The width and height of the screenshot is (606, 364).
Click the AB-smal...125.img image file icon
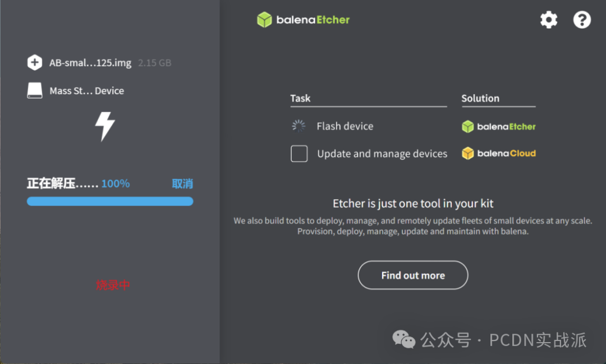[34, 62]
